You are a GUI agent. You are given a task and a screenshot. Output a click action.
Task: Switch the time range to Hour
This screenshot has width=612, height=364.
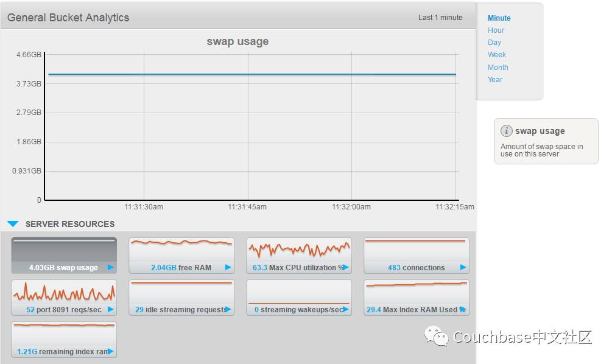coord(496,30)
